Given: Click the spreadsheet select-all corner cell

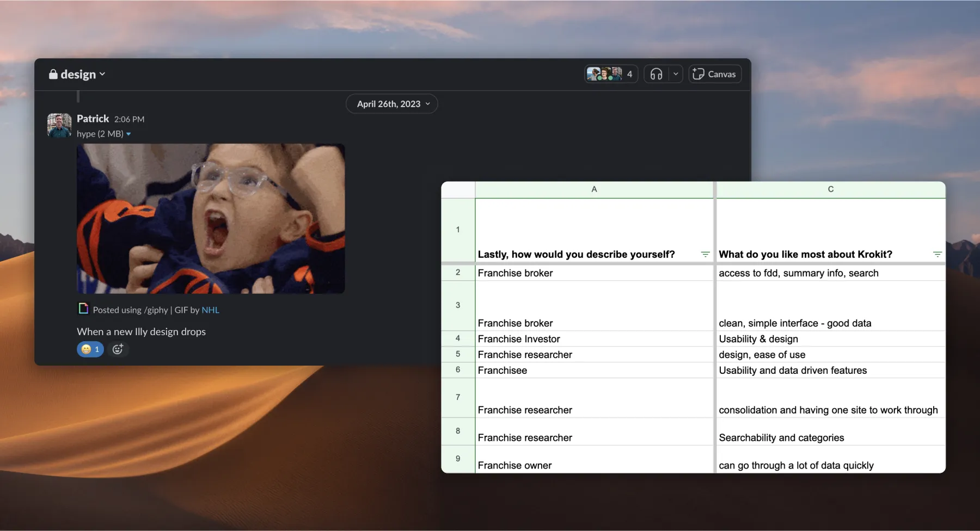Looking at the screenshot, I should pos(458,189).
